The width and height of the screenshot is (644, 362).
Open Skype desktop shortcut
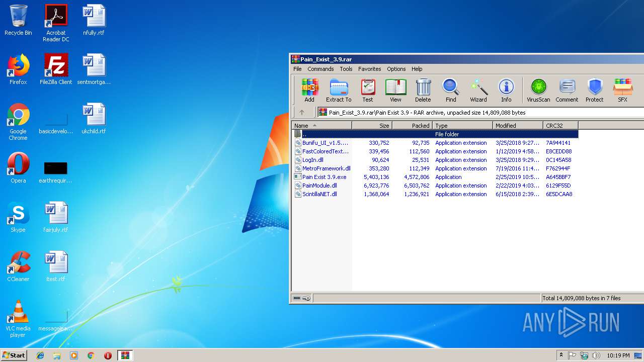pyautogui.click(x=18, y=217)
